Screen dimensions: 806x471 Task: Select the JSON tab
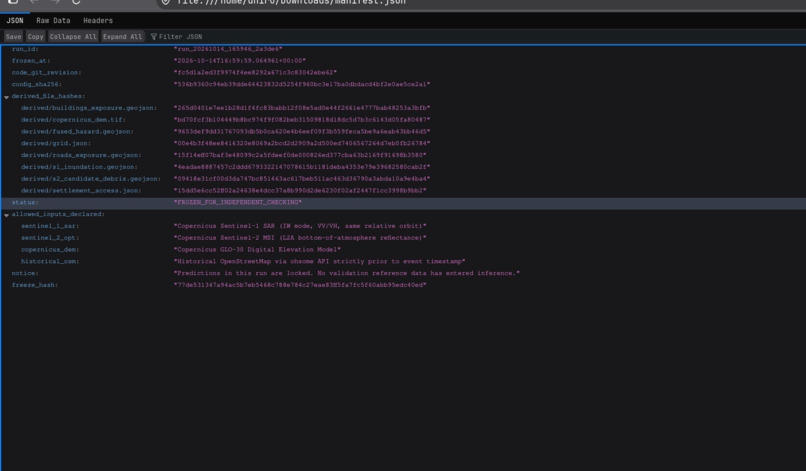pyautogui.click(x=14, y=21)
